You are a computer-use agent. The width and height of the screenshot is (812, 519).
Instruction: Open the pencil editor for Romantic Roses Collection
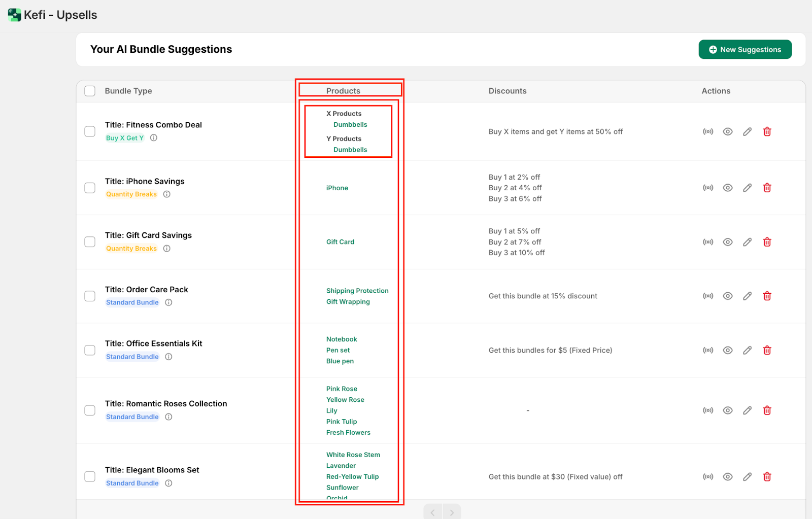747,410
